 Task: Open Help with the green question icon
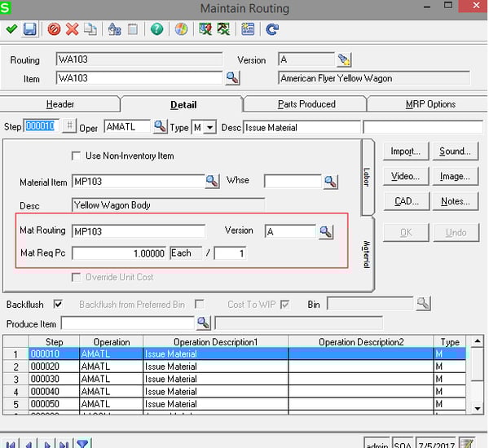pos(156,29)
